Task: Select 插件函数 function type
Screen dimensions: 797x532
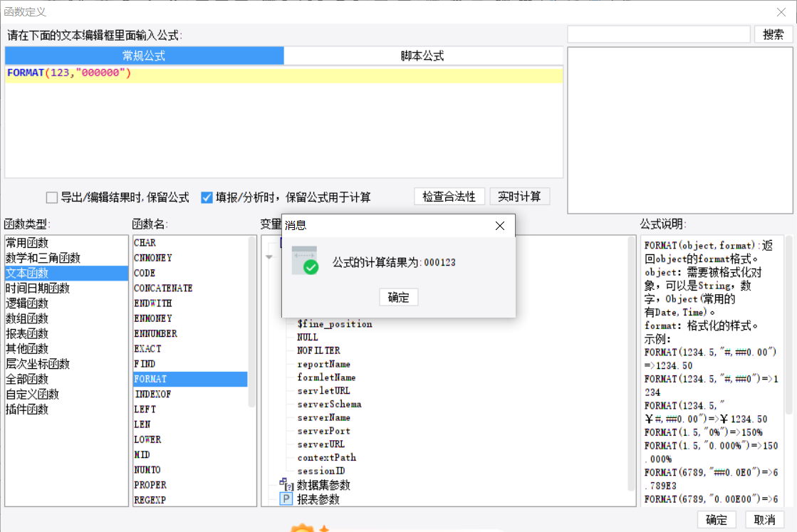Action: tap(66, 409)
